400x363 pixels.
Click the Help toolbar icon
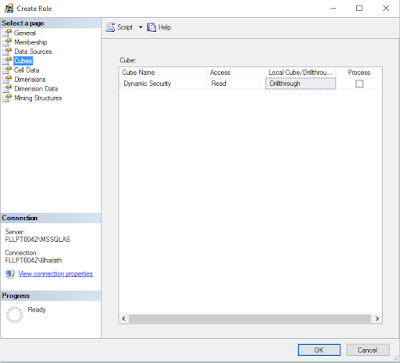(152, 27)
